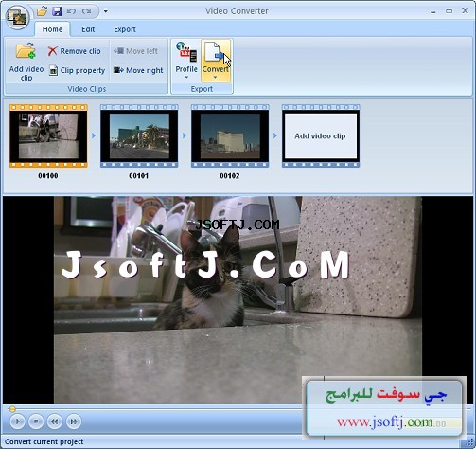The image size is (476, 449).
Task: Step forward with the next frame button
Action: (74, 422)
